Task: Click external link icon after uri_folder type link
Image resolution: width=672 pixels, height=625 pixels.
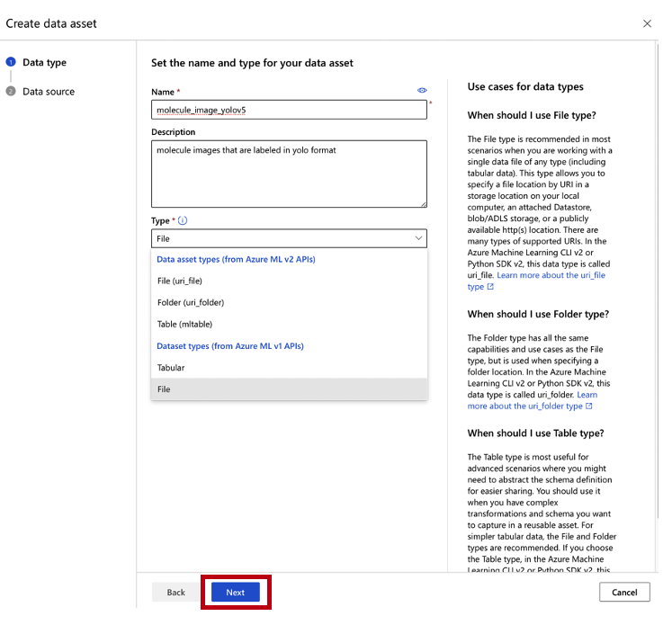Action: 589,406
